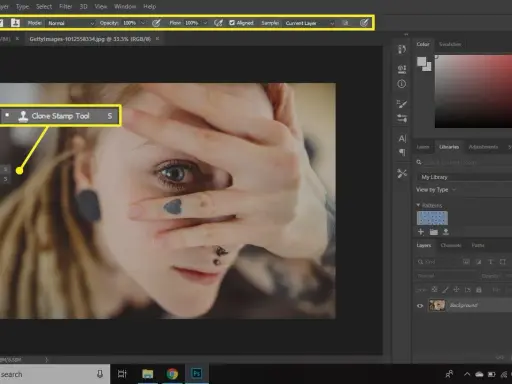Open Chrome from the Windows taskbar
512x384 pixels.
coord(172,374)
